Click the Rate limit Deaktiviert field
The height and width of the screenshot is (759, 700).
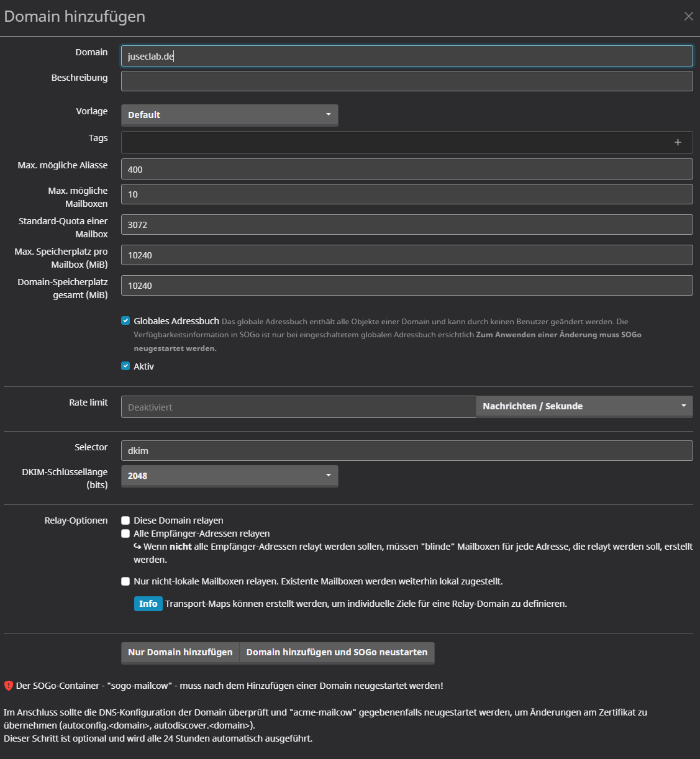point(298,407)
